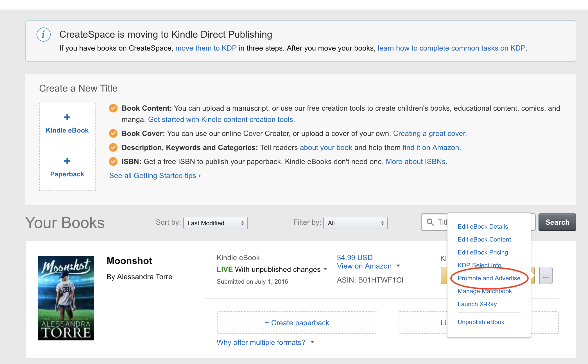The height and width of the screenshot is (364, 588).
Task: Click the info icon in CreateSpace banner
Action: pos(44,35)
